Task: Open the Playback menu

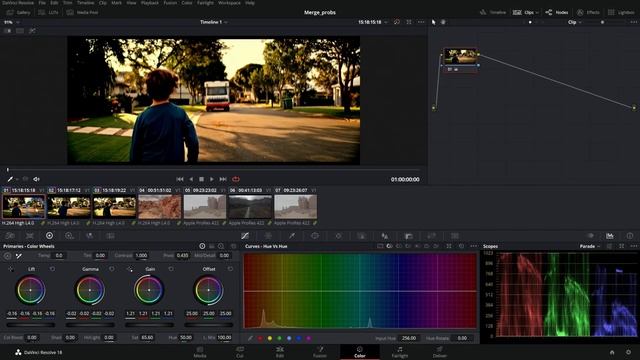Action: tap(150, 3)
